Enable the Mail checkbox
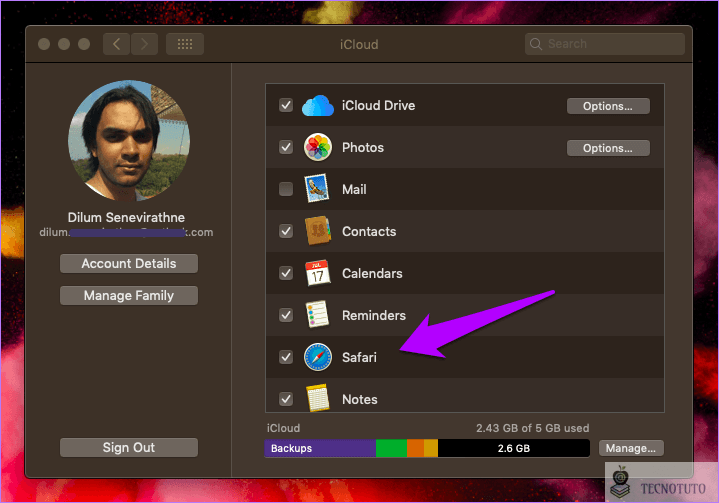The height and width of the screenshot is (503, 719). pos(286,189)
